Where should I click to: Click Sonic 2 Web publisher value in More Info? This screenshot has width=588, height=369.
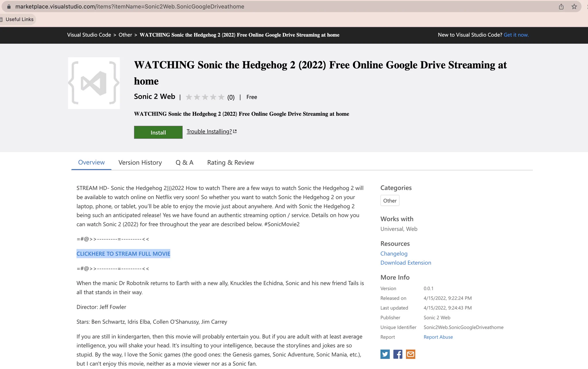(437, 317)
